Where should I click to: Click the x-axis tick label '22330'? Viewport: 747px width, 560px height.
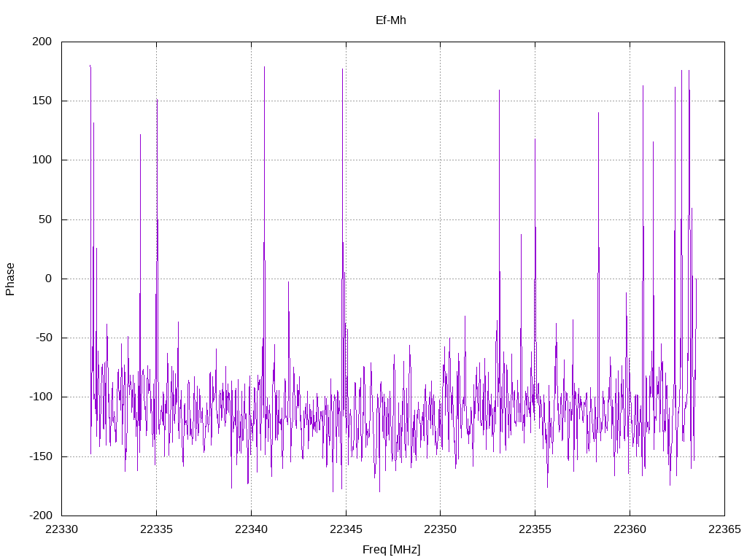(x=61, y=529)
